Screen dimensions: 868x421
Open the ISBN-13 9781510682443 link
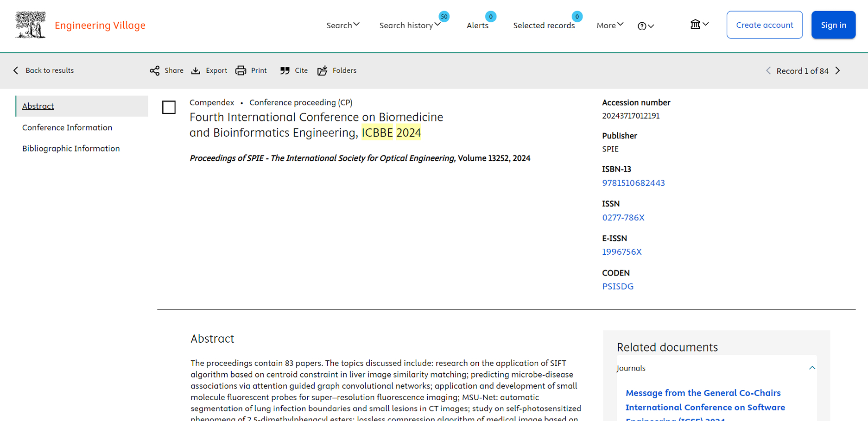click(633, 183)
